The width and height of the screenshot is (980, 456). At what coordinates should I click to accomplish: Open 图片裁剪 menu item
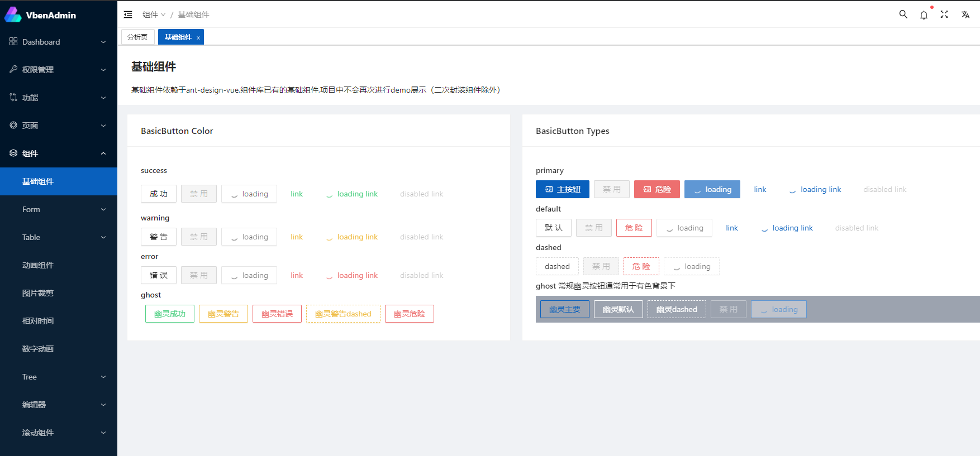(x=59, y=293)
